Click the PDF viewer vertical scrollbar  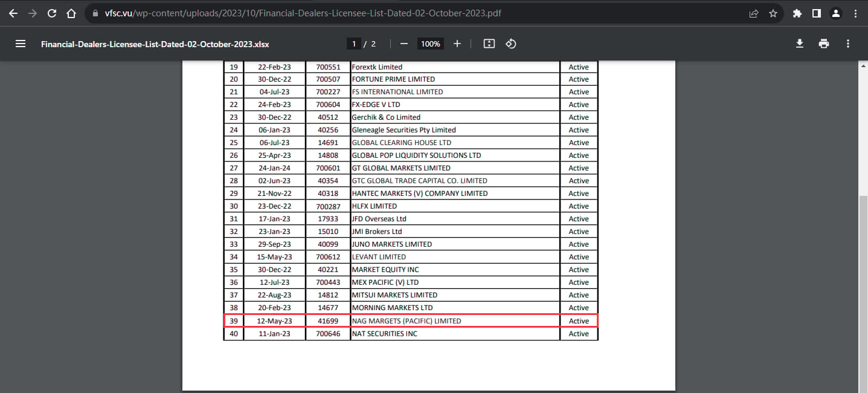point(863,293)
